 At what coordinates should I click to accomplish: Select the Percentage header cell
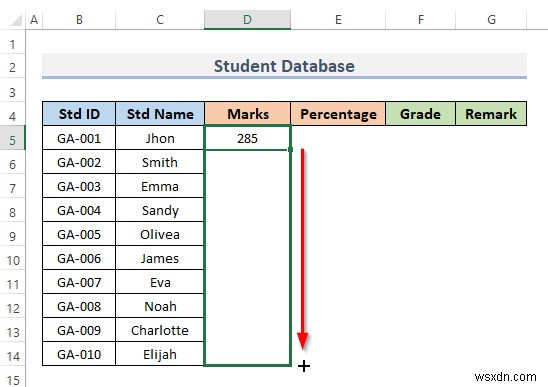(338, 114)
